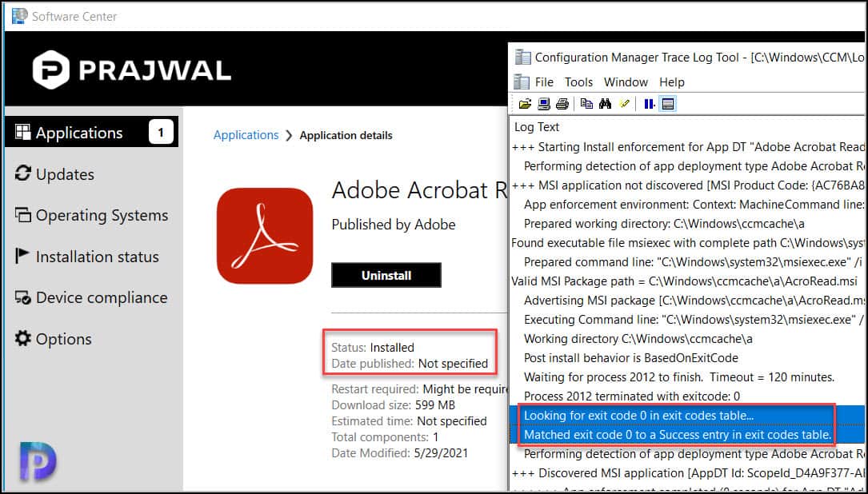868x494 pixels.
Task: Select log line 'Prepared command line'
Action: [x=687, y=262]
